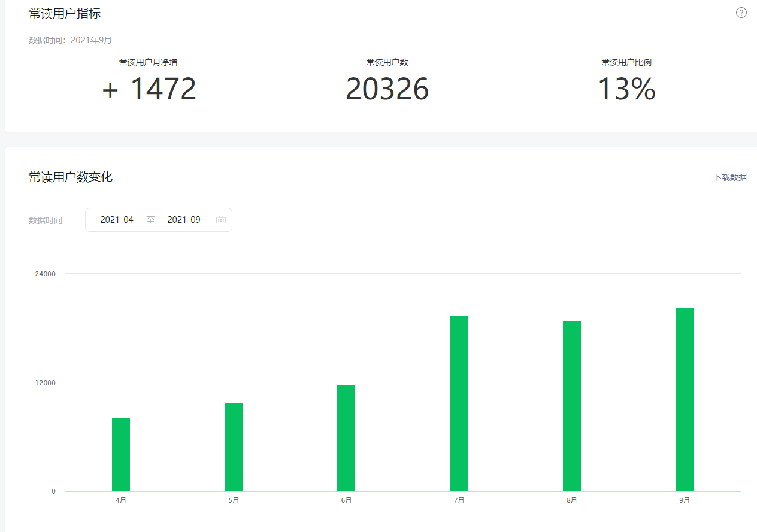Select the green bar for 8月
This screenshot has width=757, height=532.
coord(572,406)
